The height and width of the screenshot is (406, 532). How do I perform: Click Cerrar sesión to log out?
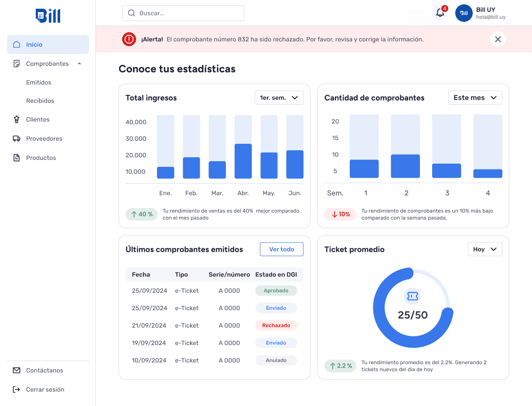coord(45,389)
